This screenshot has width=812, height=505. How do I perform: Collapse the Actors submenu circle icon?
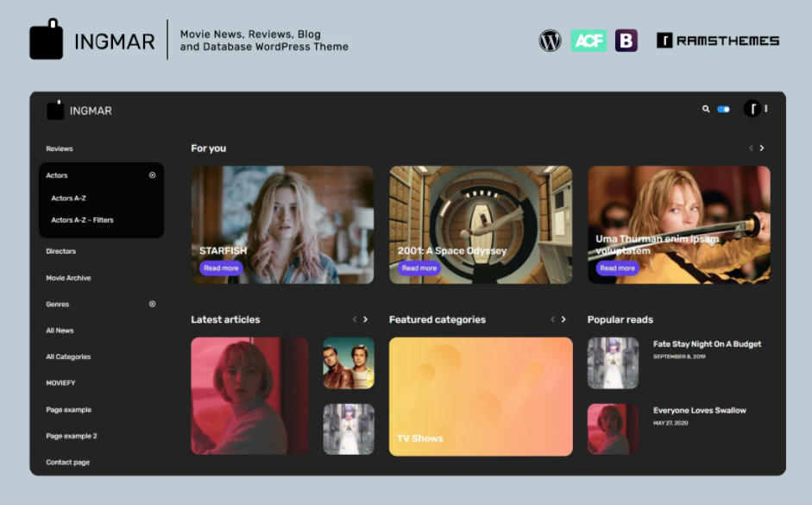[152, 175]
